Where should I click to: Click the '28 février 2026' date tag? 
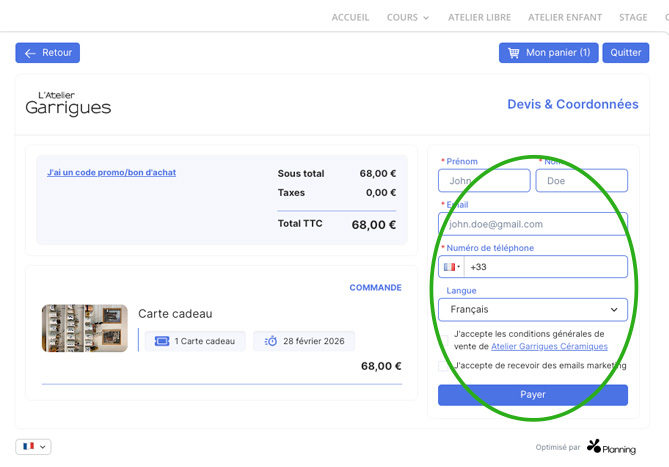304,341
